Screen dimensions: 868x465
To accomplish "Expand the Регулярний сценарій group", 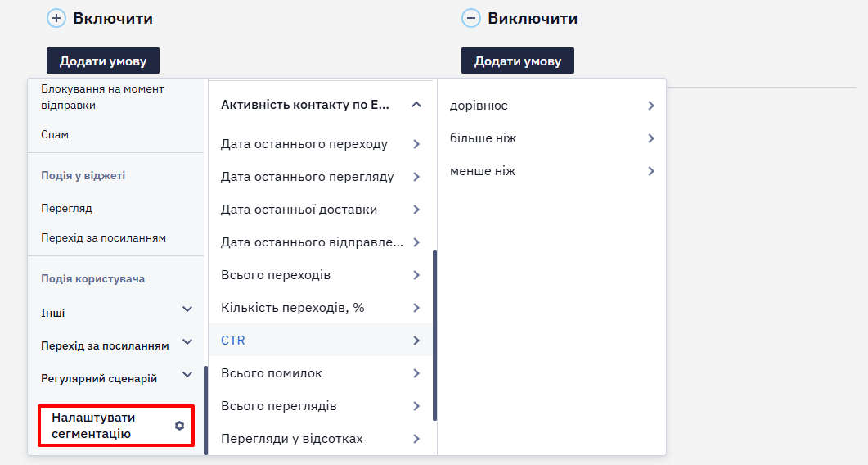I will tap(187, 375).
